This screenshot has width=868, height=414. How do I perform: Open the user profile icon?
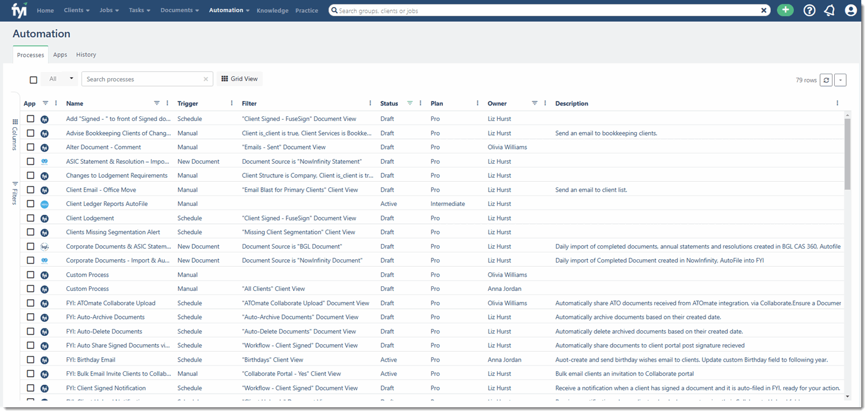tap(850, 10)
